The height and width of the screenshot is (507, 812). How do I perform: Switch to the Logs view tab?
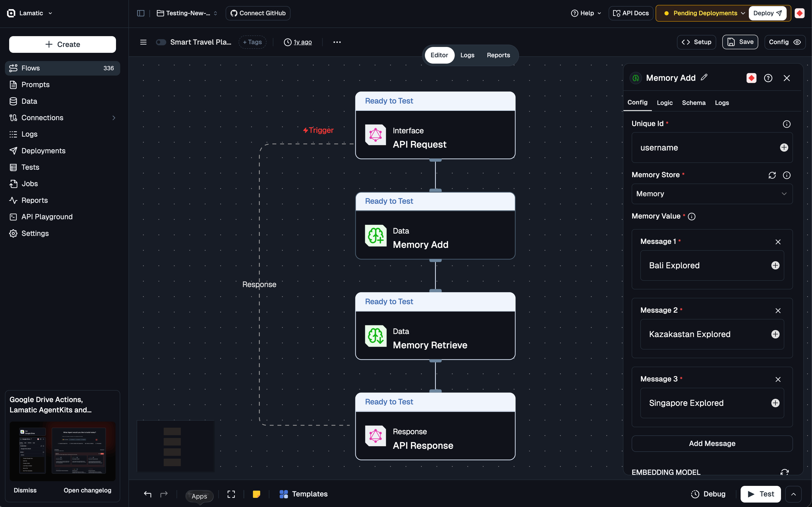pos(467,55)
